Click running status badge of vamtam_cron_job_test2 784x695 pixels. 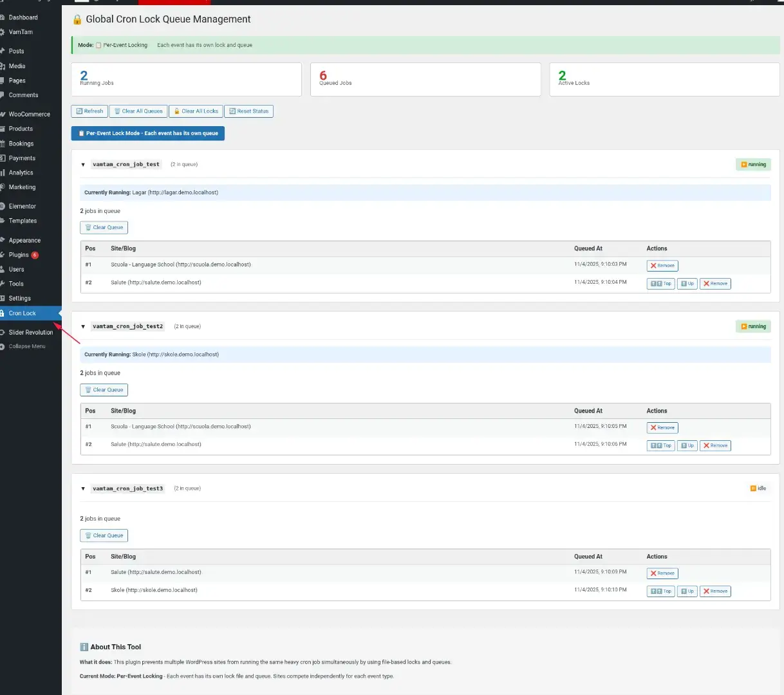tap(753, 327)
